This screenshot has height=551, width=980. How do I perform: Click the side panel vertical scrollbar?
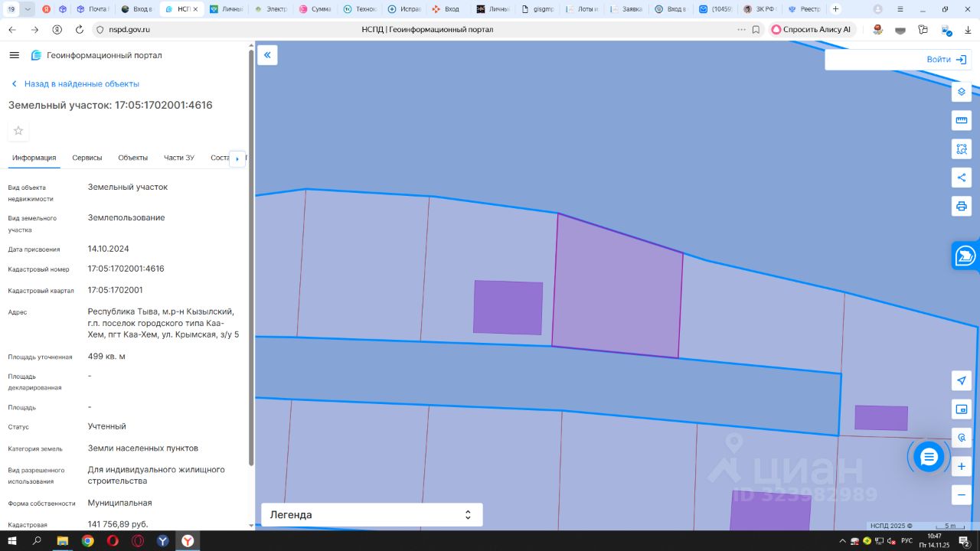pos(251,257)
